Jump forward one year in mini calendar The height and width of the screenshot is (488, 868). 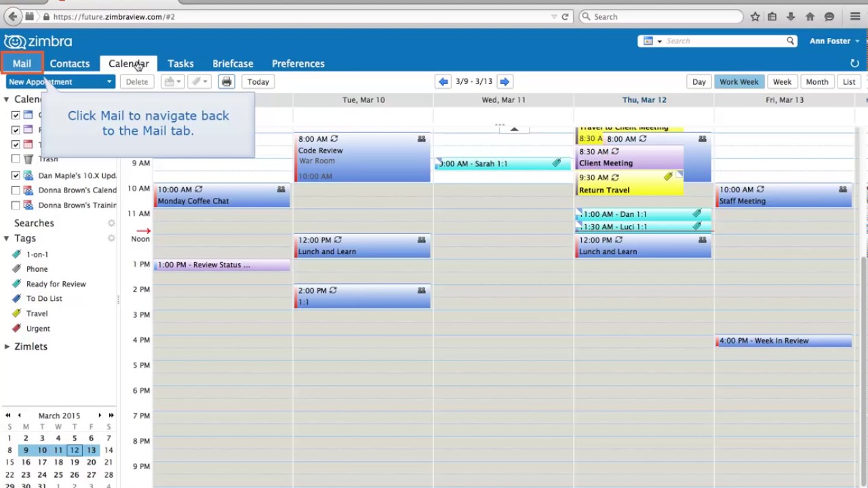pyautogui.click(x=111, y=415)
